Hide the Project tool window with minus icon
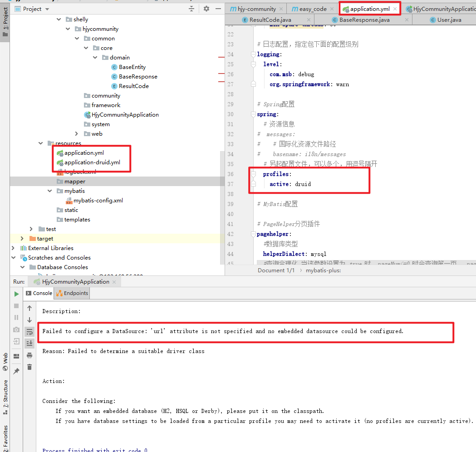 [x=218, y=9]
